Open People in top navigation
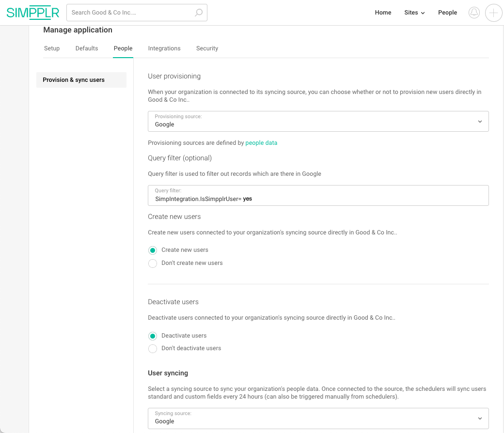The width and height of the screenshot is (504, 433). [447, 13]
